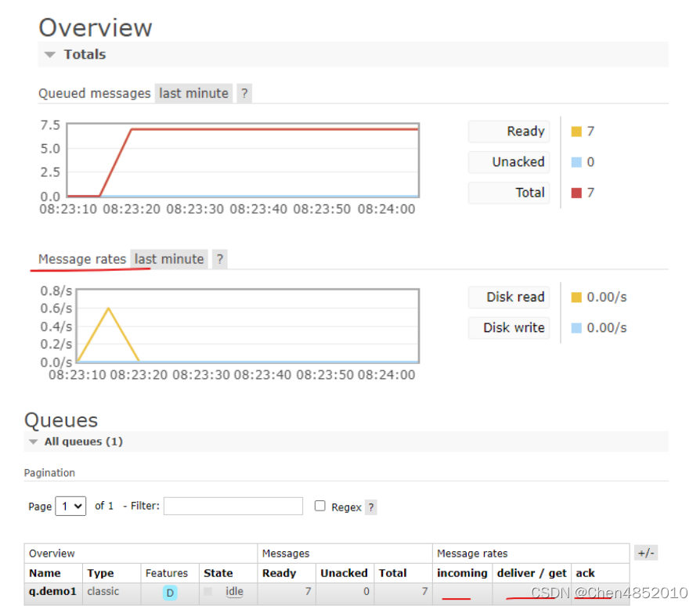Click the classic type cell of q.demo1

point(103,591)
